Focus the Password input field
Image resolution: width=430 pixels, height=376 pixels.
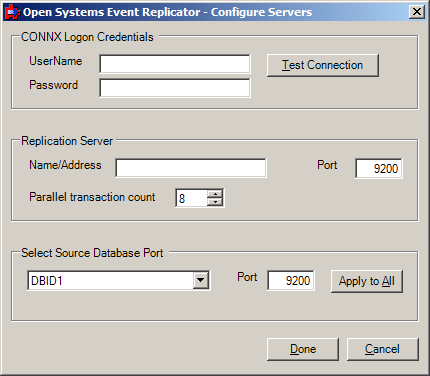coord(175,88)
